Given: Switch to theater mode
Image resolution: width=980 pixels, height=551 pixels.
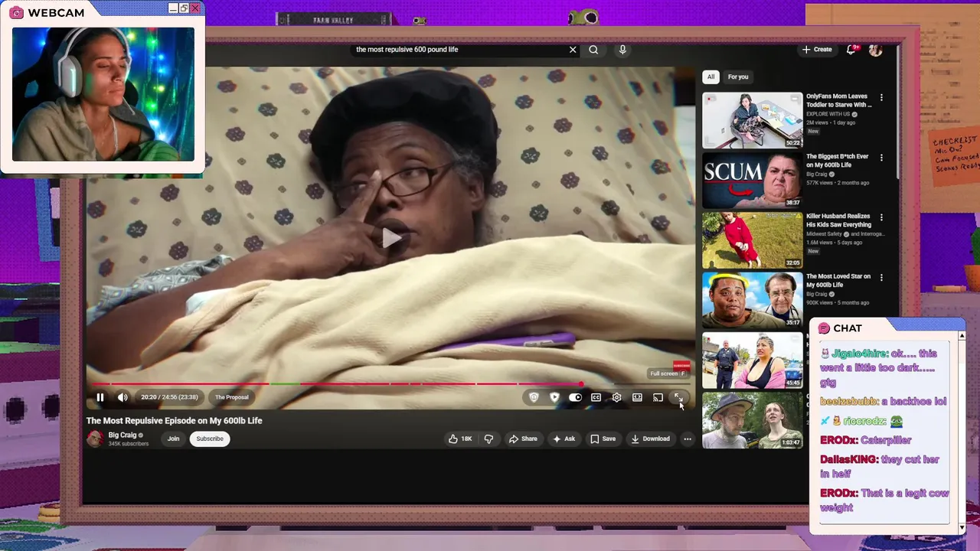Looking at the screenshot, I should (637, 397).
